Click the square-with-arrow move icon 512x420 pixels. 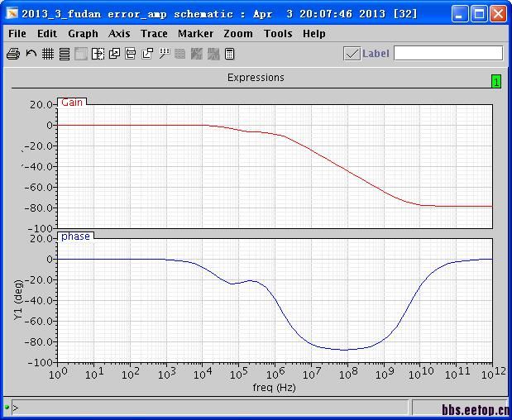pos(147,54)
